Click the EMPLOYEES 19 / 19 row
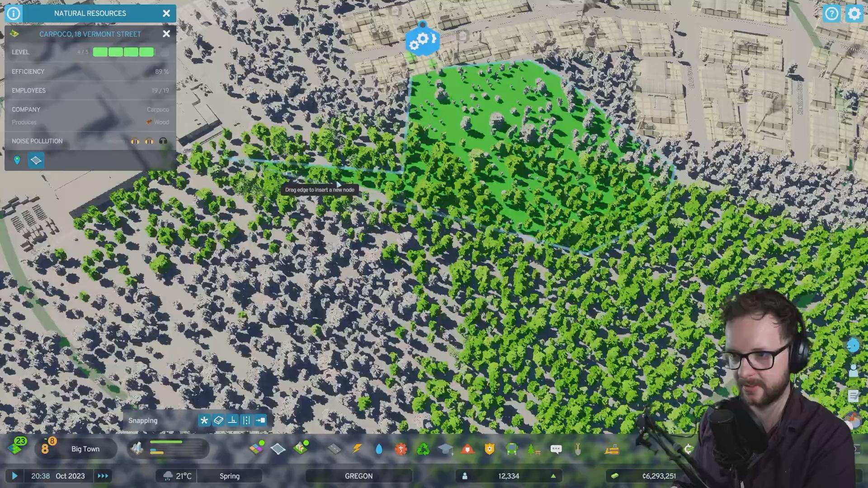 tap(90, 90)
